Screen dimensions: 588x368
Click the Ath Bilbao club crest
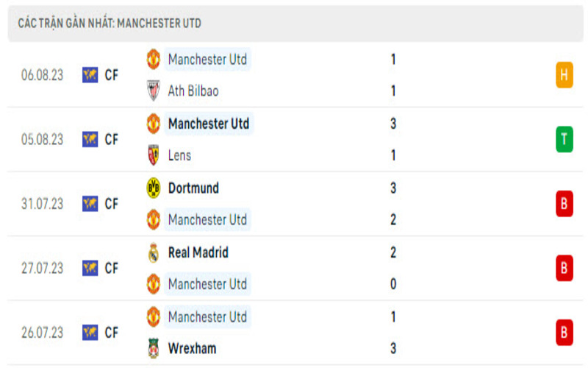[x=153, y=91]
